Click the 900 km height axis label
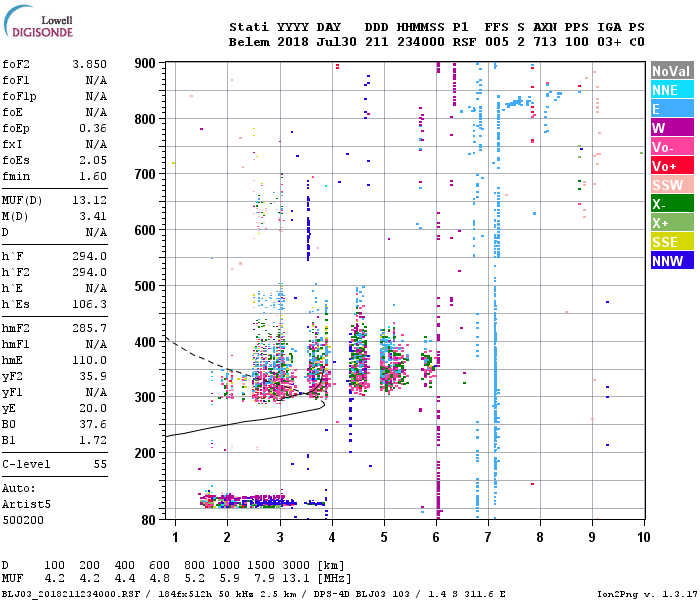This screenshot has width=700, height=600. pos(145,63)
